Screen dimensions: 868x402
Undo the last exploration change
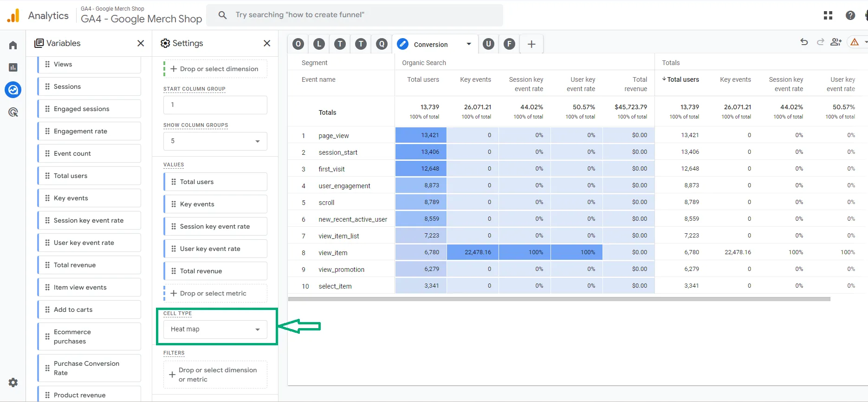click(x=804, y=42)
